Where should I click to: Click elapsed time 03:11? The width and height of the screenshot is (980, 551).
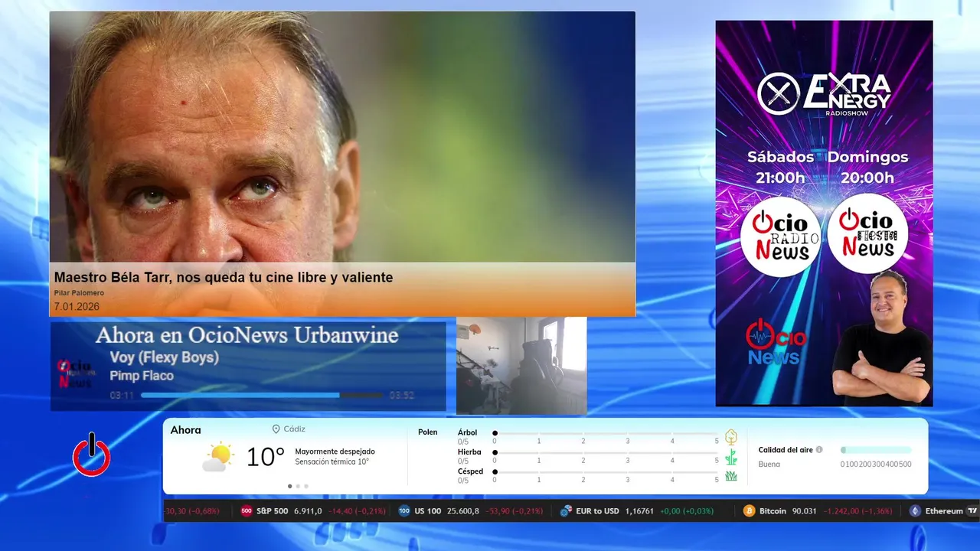[x=122, y=396]
